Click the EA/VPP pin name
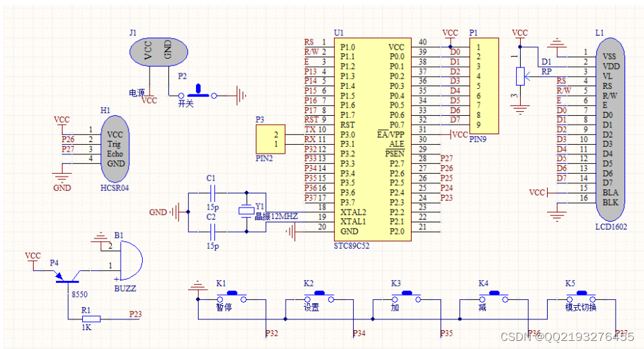This screenshot has height=349, width=644. (x=391, y=135)
